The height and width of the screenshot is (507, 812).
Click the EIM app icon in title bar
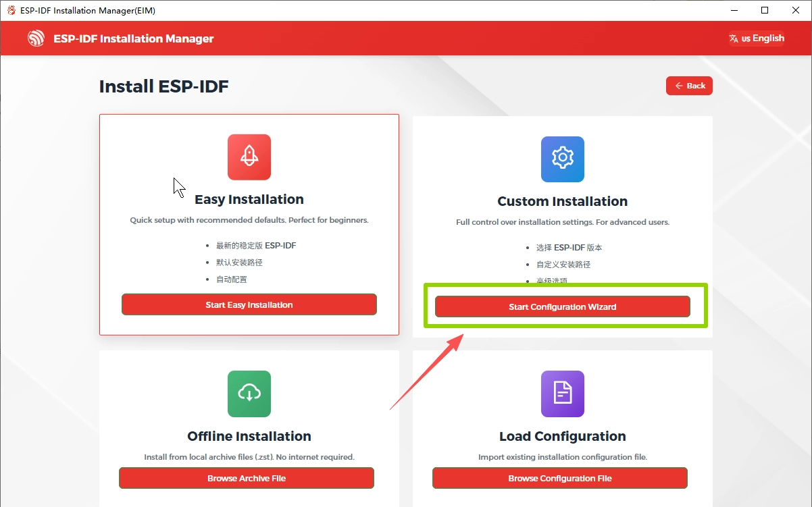click(x=11, y=10)
